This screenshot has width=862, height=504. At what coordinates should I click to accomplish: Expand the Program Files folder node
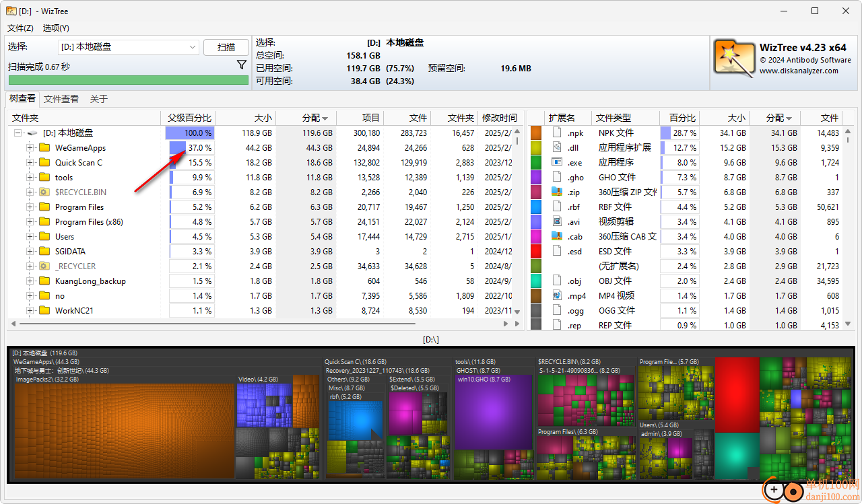pyautogui.click(x=30, y=207)
